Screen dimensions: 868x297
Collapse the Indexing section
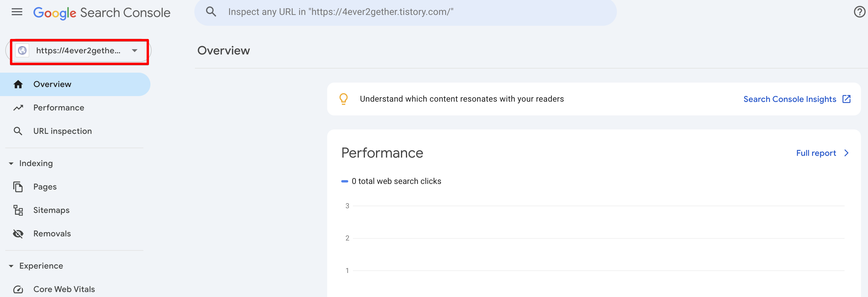(11, 163)
